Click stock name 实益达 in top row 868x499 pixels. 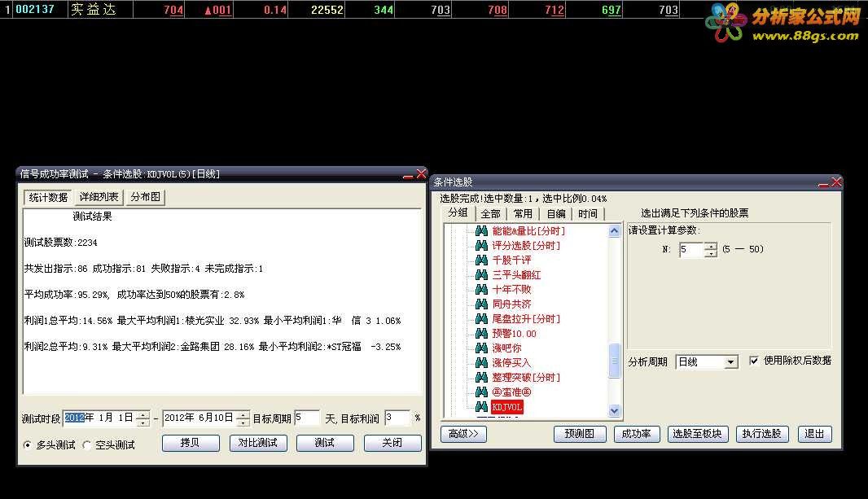click(x=93, y=10)
